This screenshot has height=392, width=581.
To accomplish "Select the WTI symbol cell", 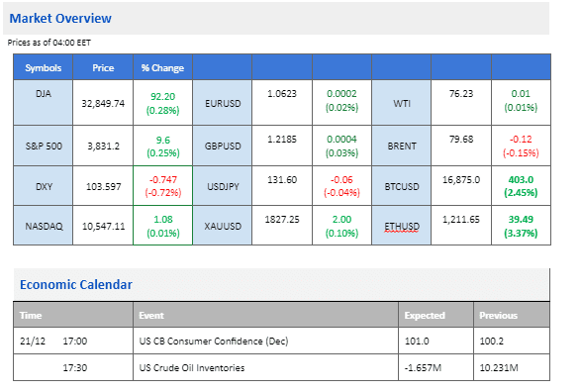I will point(401,103).
